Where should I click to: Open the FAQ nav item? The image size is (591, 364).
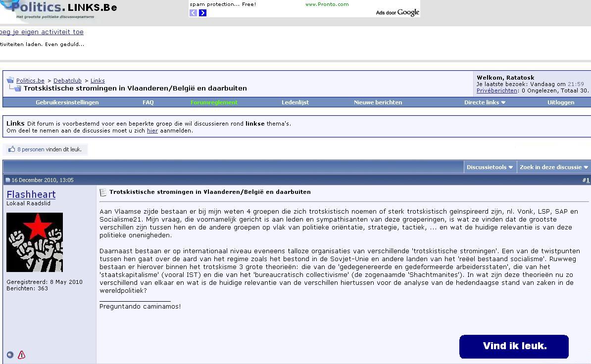[148, 102]
